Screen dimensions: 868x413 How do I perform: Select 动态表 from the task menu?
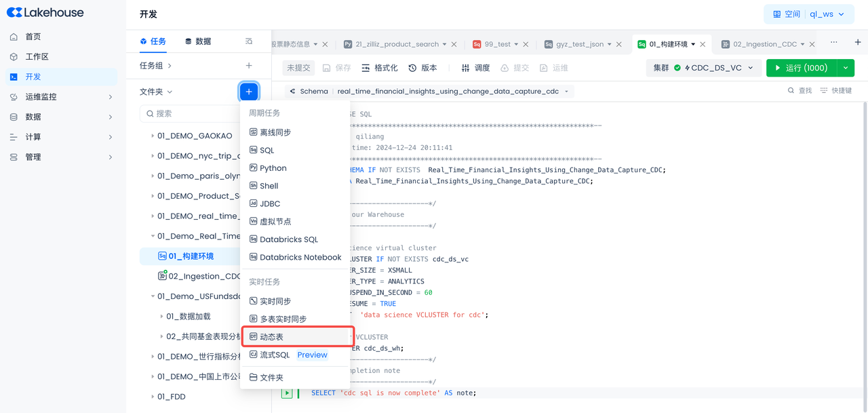tap(271, 337)
